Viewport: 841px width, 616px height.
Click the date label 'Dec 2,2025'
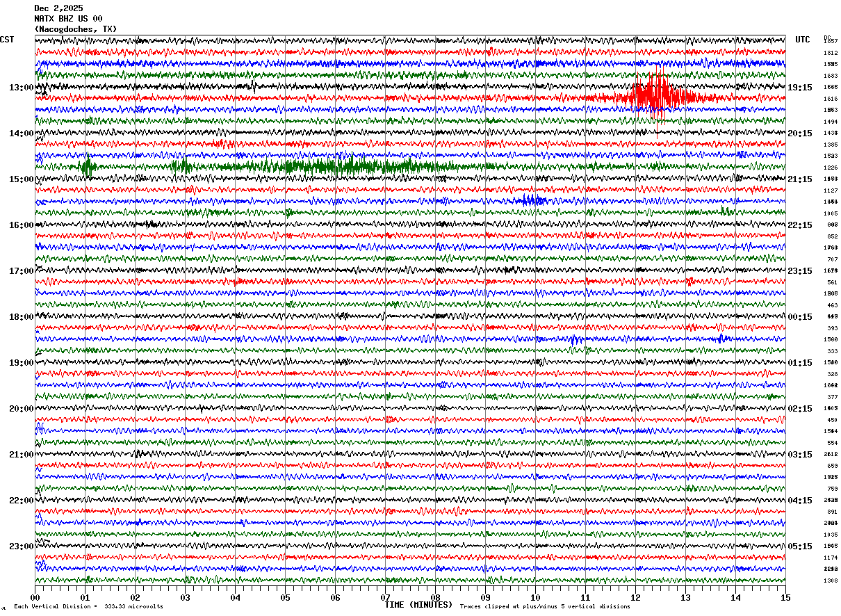coord(58,8)
